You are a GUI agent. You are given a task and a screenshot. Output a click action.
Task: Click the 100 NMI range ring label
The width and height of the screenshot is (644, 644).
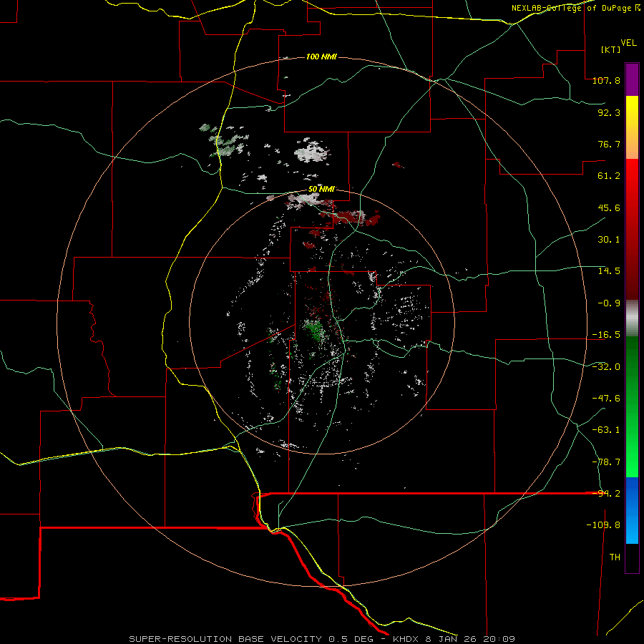tap(321, 57)
